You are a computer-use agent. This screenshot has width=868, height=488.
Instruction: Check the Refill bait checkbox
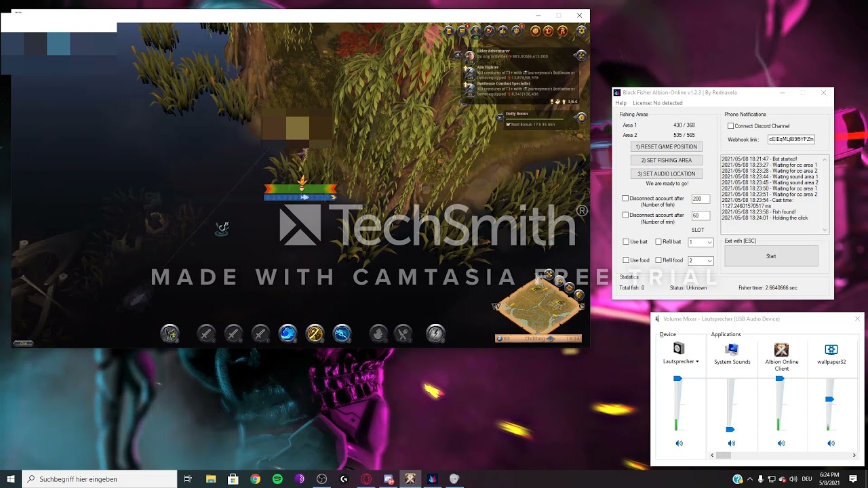point(658,242)
